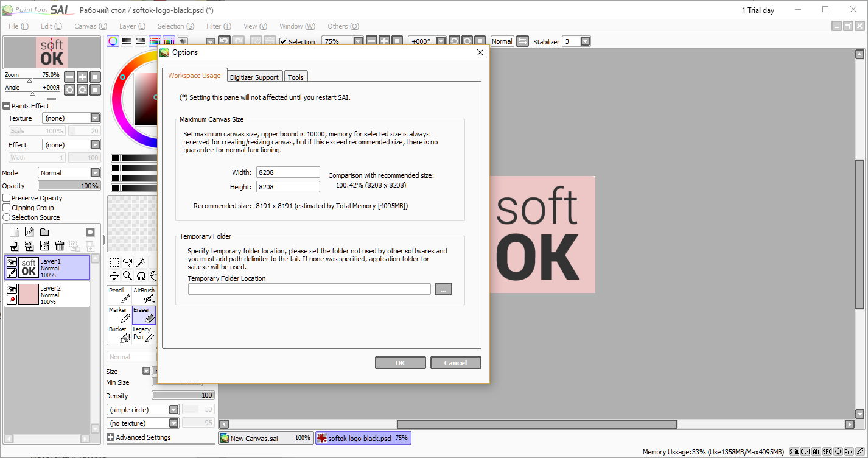Select the Eraser tool
Image resolution: width=868 pixels, height=458 pixels.
pos(144,315)
